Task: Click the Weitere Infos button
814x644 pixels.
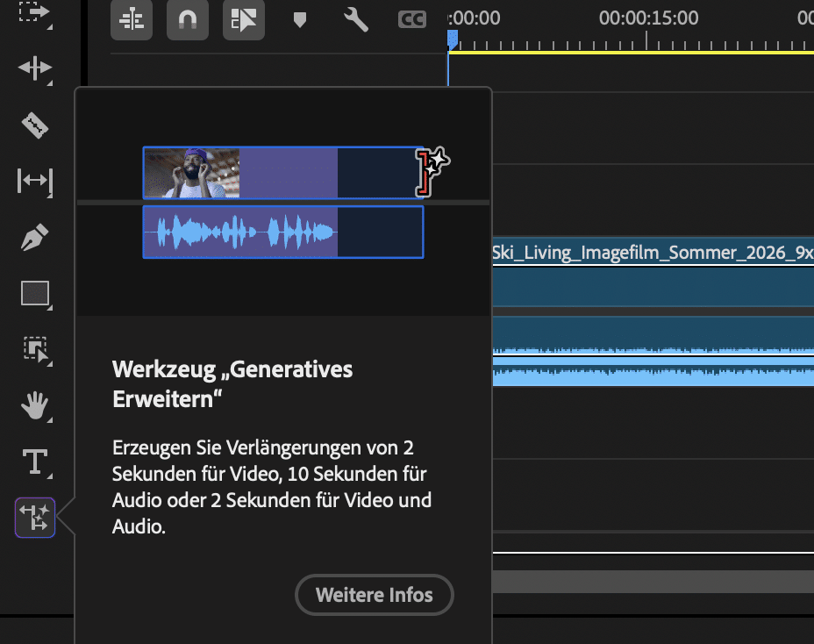Action: pos(375,595)
